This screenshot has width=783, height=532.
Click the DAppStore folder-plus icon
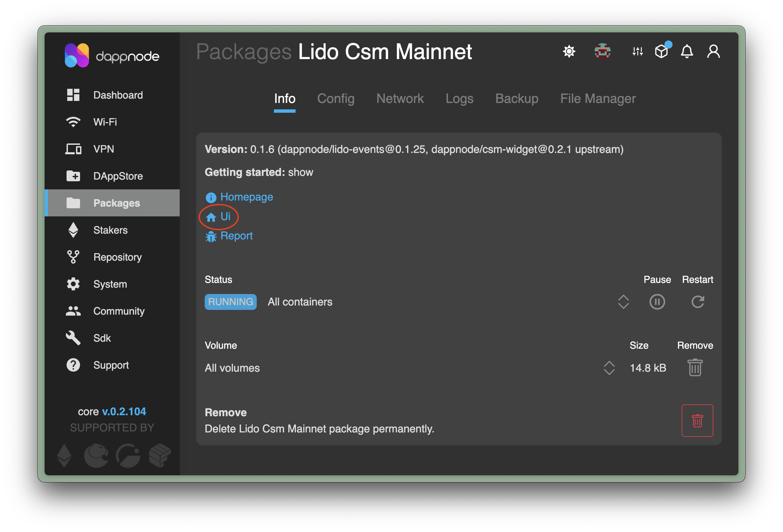pos(73,176)
